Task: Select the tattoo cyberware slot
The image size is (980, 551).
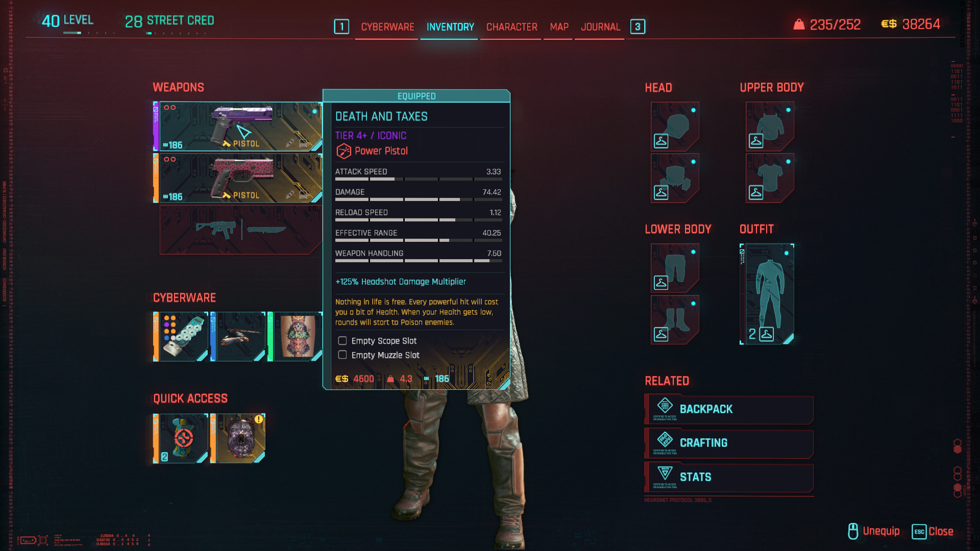Action: pyautogui.click(x=295, y=337)
